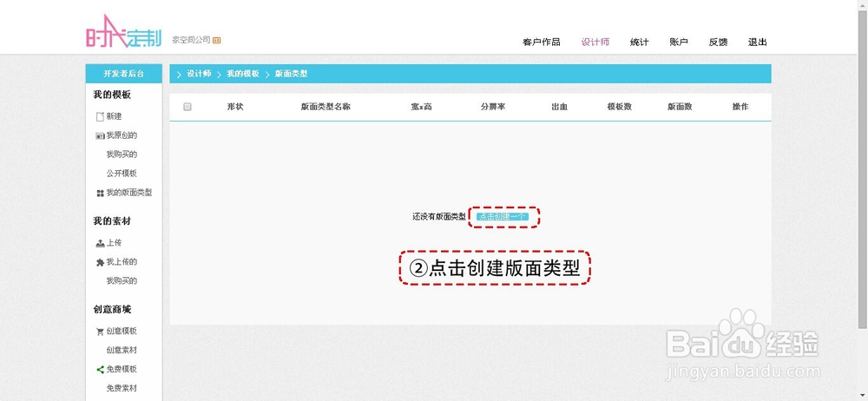Click the 分辨率 column header
Viewport: 868px width, 401px height.
point(493,107)
